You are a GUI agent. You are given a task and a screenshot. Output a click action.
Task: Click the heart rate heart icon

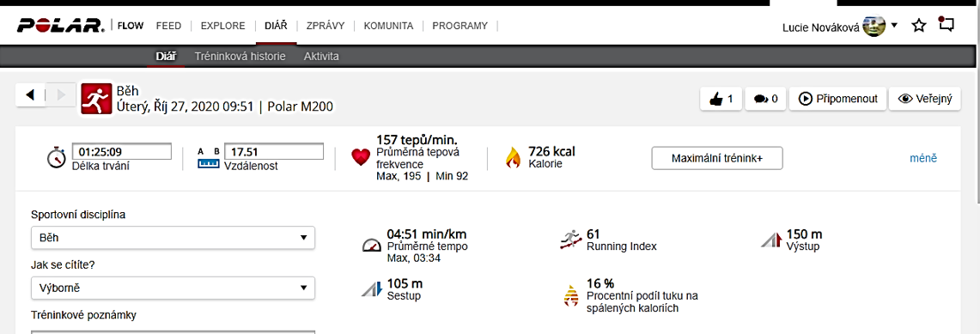pyautogui.click(x=362, y=157)
